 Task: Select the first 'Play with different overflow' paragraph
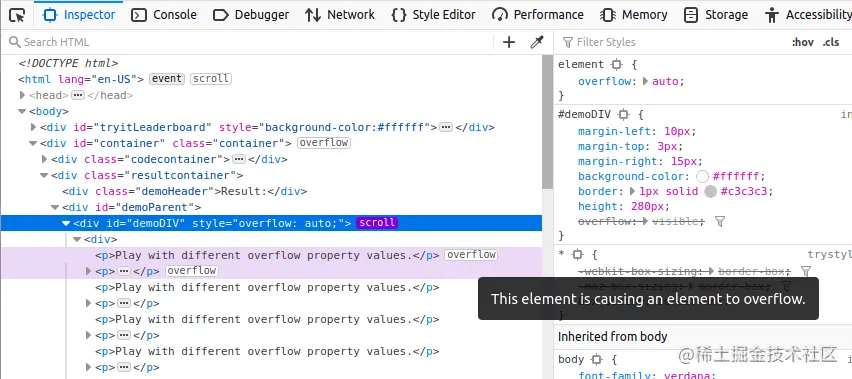pos(267,255)
